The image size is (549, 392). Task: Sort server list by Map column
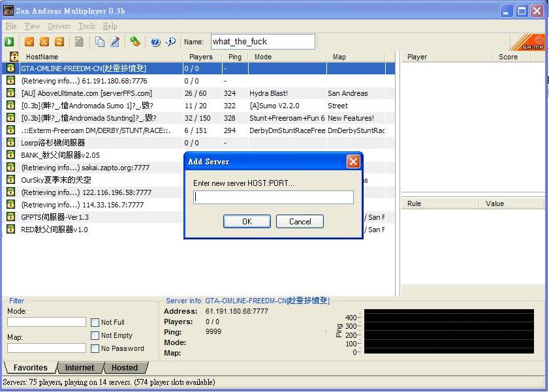(355, 57)
